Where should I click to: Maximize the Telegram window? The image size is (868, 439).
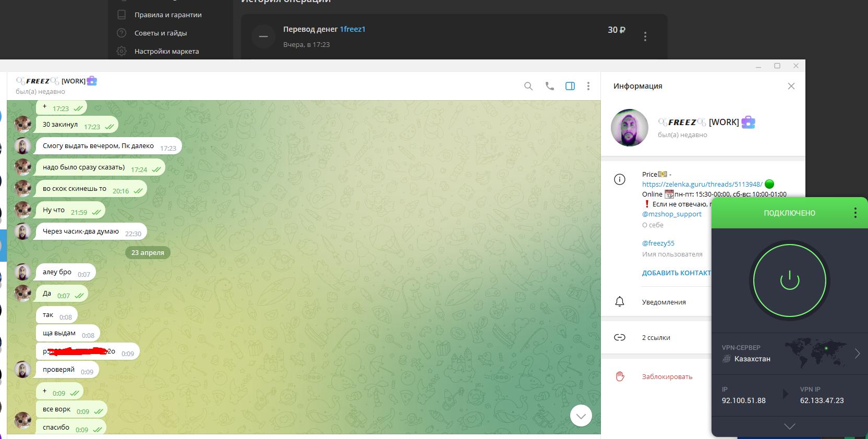point(777,66)
